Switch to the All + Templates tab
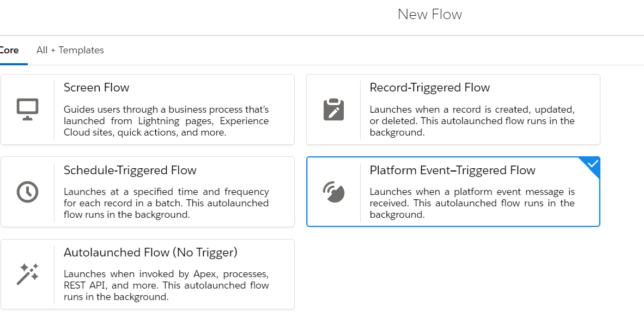The width and height of the screenshot is (644, 318). pyautogui.click(x=70, y=50)
